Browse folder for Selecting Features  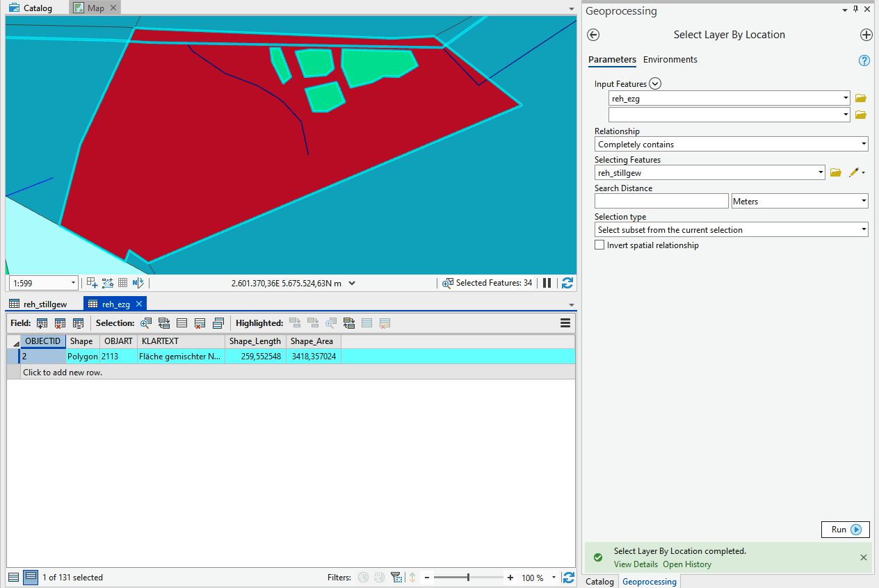(836, 172)
